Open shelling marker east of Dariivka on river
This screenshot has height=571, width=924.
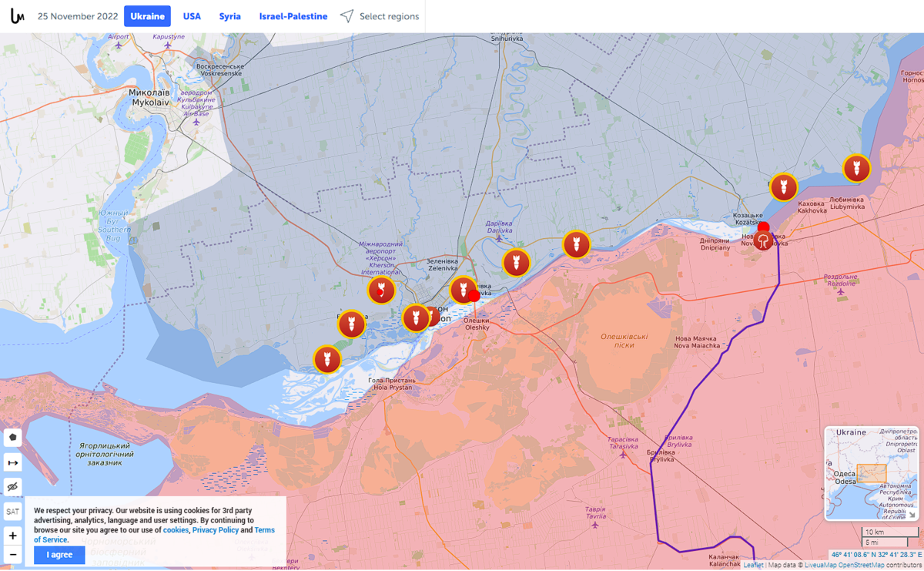point(576,244)
